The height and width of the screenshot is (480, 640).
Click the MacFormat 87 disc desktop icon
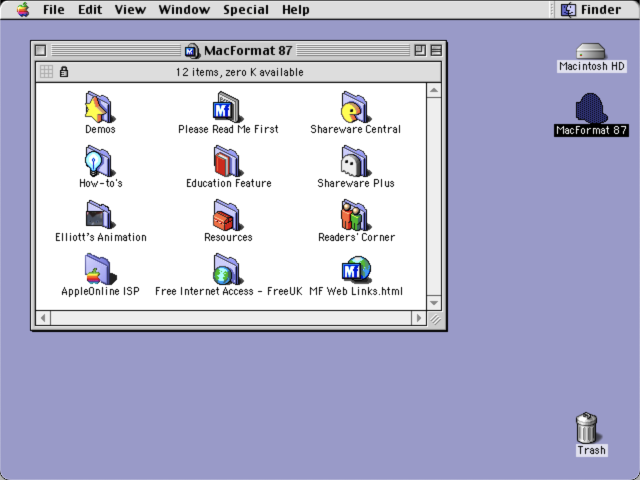click(591, 108)
